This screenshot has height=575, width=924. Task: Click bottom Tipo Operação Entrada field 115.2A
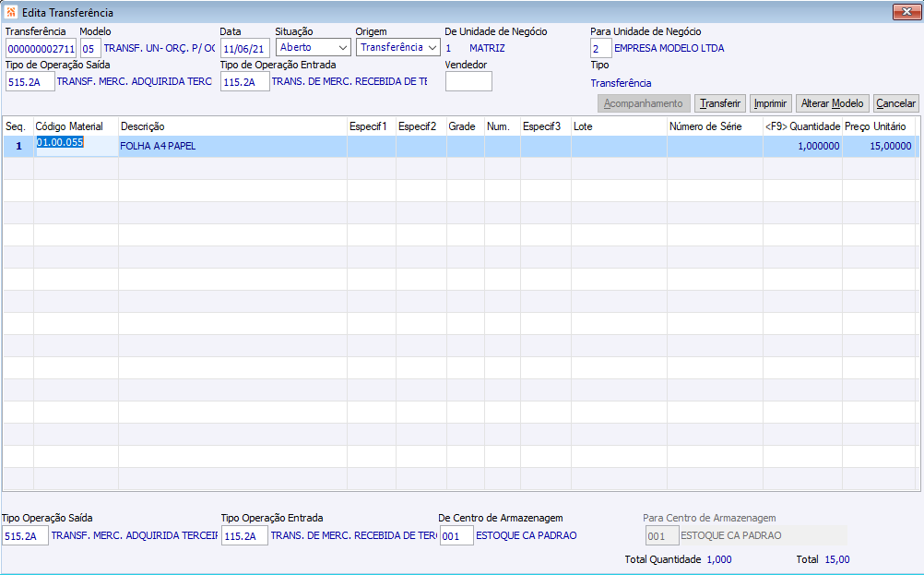[x=244, y=535]
